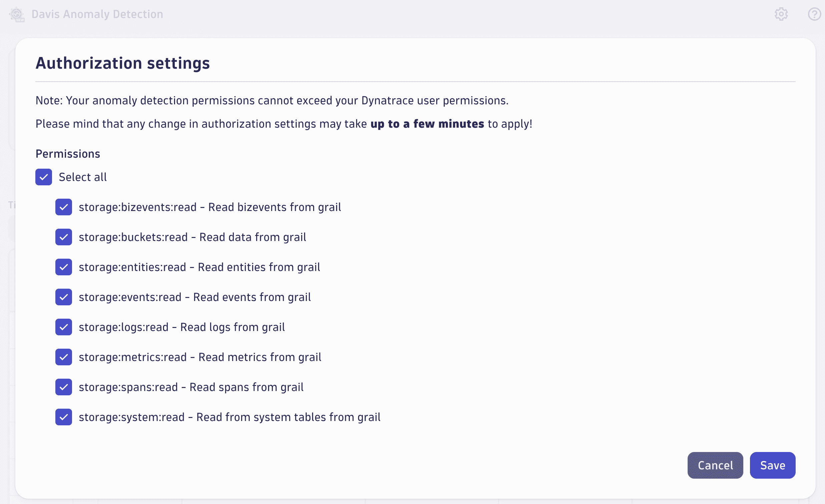Disable storage:buckets:read permission

[x=63, y=237]
